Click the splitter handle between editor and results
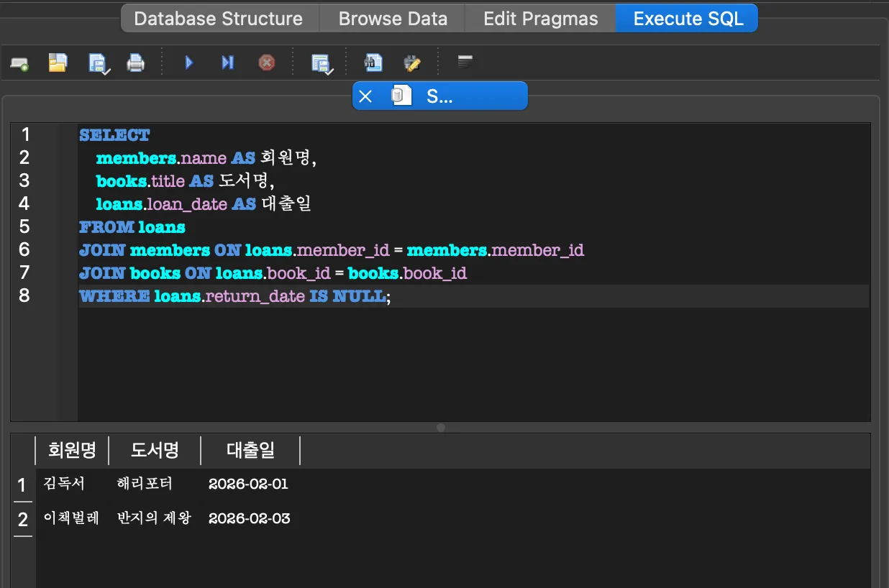The width and height of the screenshot is (889, 588). pyautogui.click(x=441, y=428)
